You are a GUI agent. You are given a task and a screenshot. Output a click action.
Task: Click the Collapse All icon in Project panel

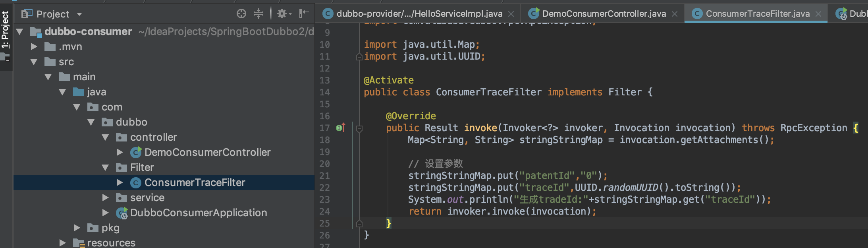(258, 14)
